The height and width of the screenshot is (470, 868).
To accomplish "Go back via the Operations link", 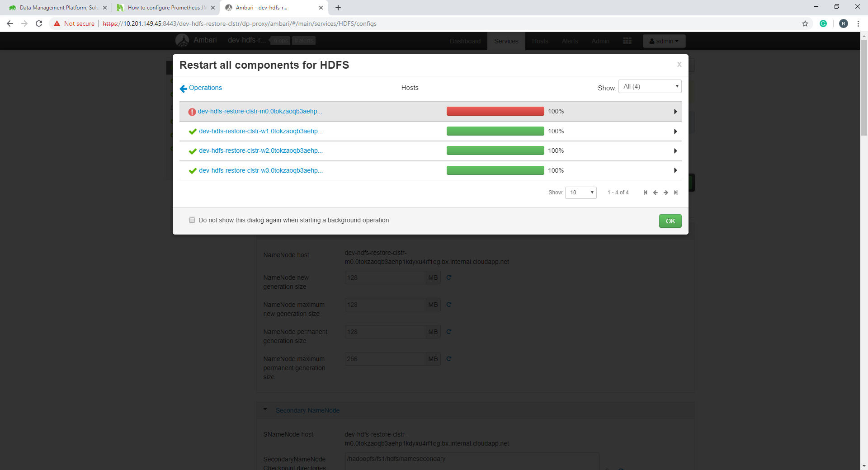I will (204, 88).
